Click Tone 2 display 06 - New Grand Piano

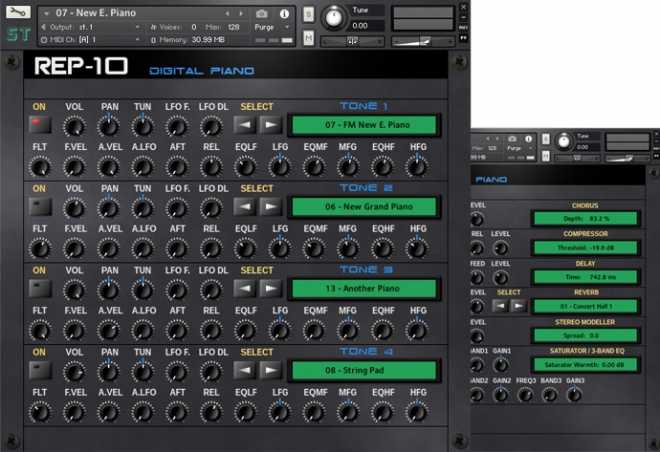point(365,207)
